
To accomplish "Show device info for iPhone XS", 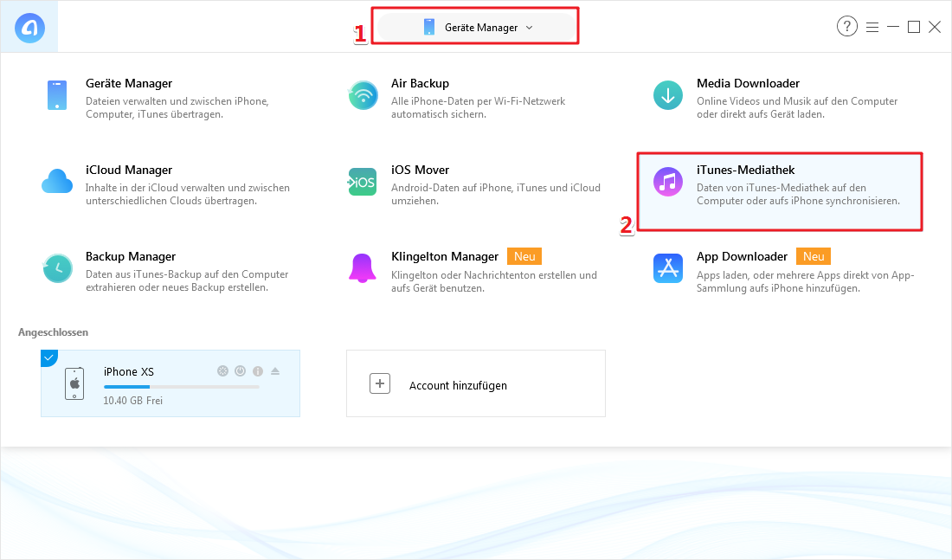I will tap(258, 371).
